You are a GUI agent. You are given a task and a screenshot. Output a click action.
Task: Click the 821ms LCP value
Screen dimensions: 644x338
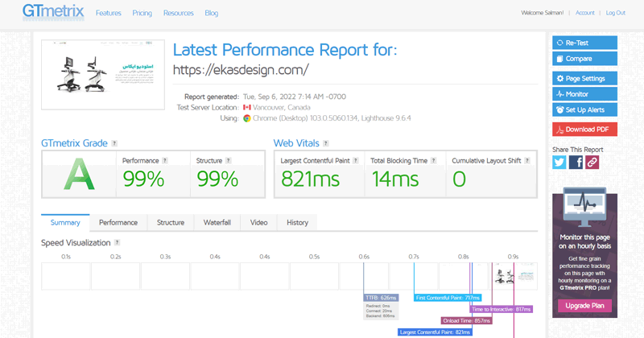pos(310,179)
